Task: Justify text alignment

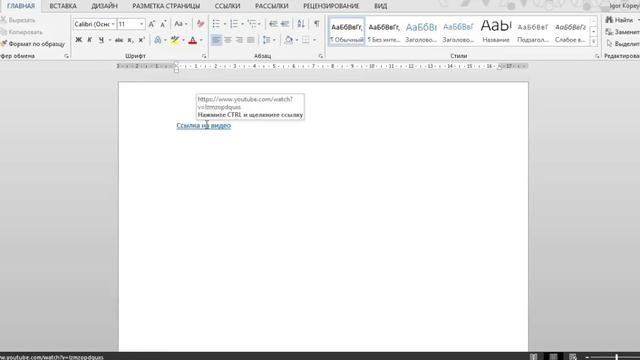Action: click(x=251, y=40)
